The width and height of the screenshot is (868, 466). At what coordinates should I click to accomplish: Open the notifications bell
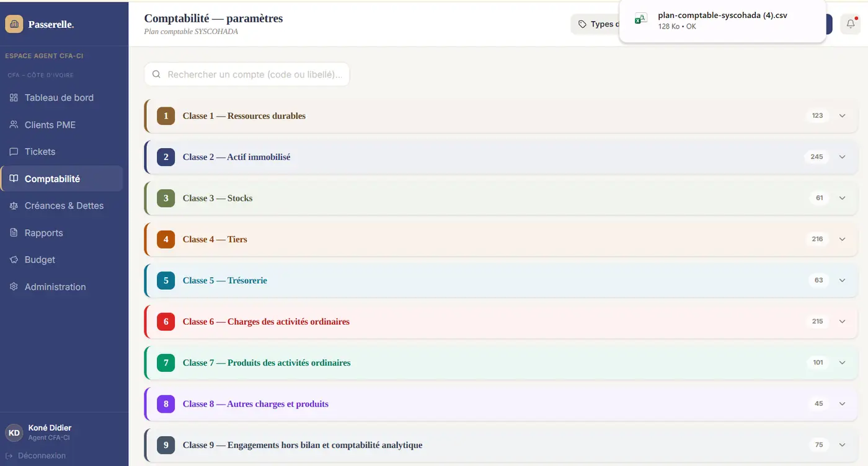[x=851, y=24]
